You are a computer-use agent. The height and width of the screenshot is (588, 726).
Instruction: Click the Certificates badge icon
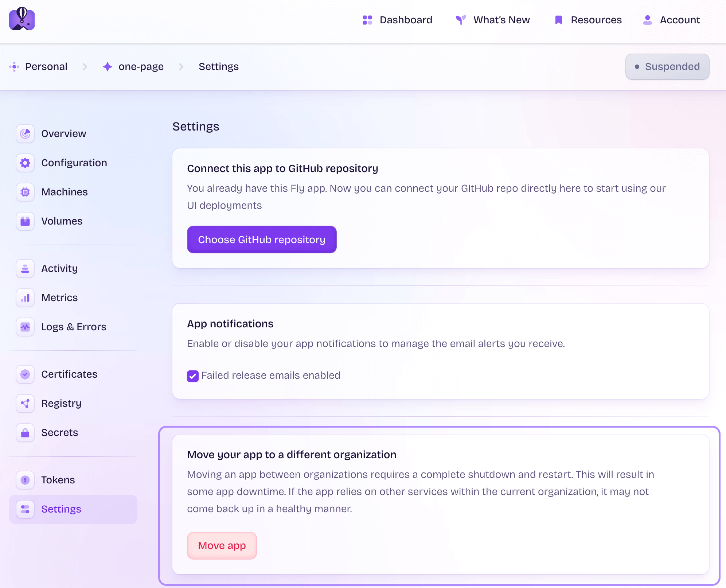pos(25,374)
